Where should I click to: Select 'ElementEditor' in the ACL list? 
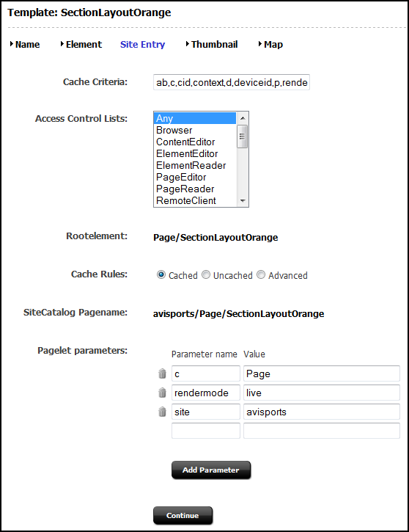(x=195, y=153)
